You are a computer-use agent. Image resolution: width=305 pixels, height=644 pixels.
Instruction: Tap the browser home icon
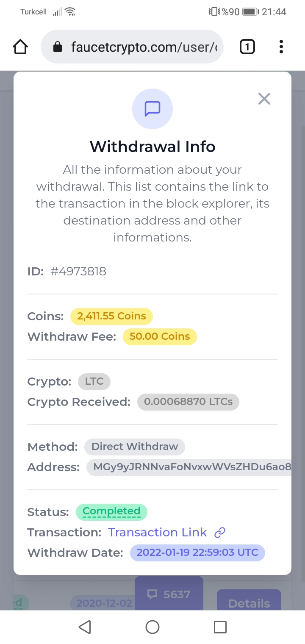(x=20, y=47)
